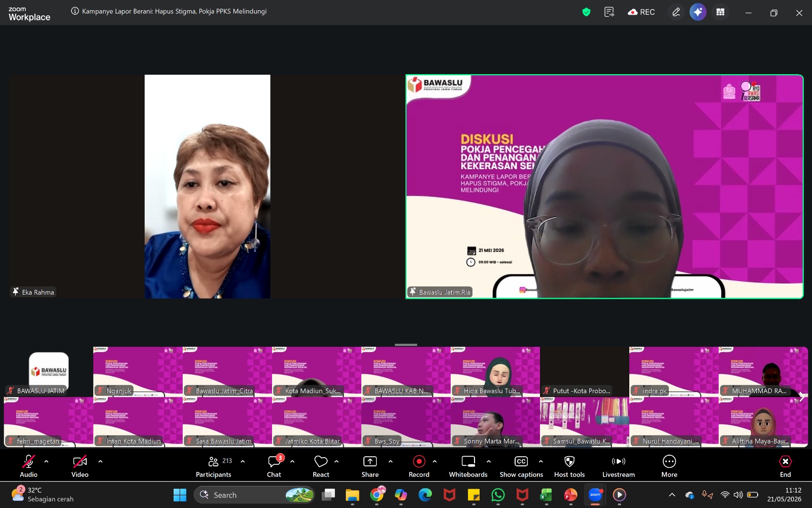This screenshot has width=812, height=508.
Task: Open the weather widget showing 32°C
Action: tap(43, 495)
